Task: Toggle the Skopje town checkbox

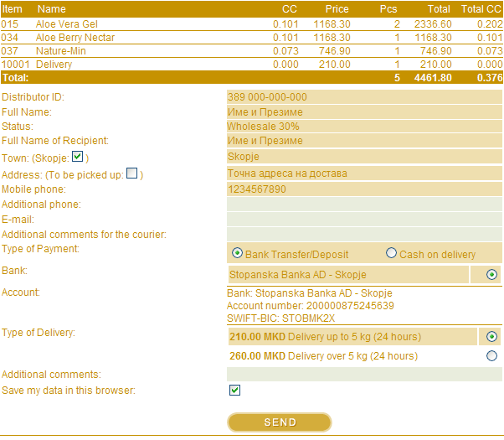Action: click(x=78, y=157)
